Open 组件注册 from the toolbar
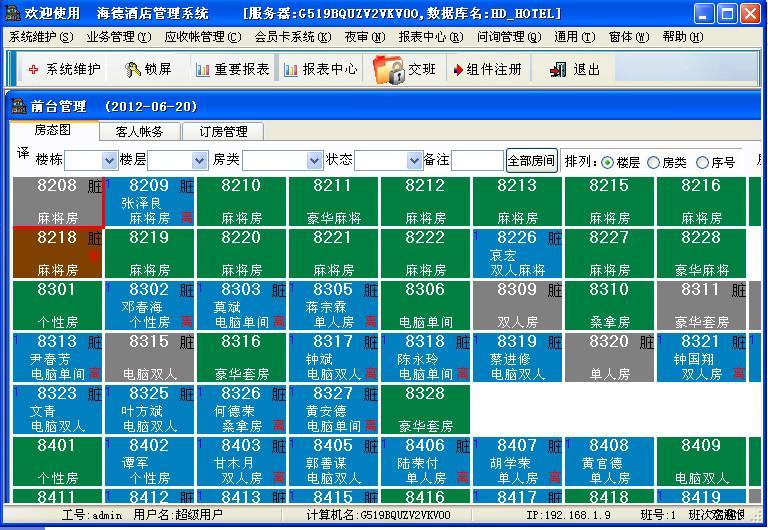This screenshot has height=530, width=768. click(459, 70)
